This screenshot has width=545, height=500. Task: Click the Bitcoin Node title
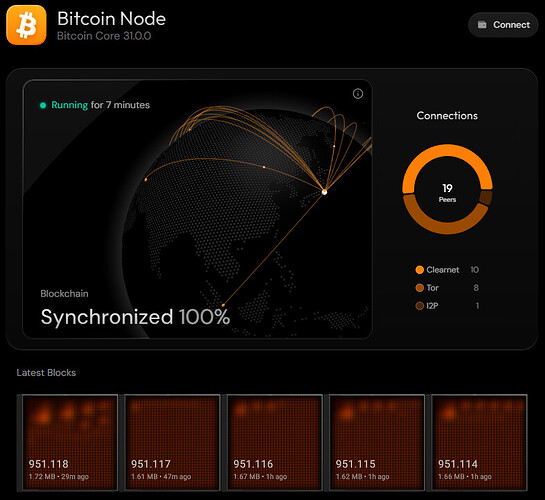111,18
